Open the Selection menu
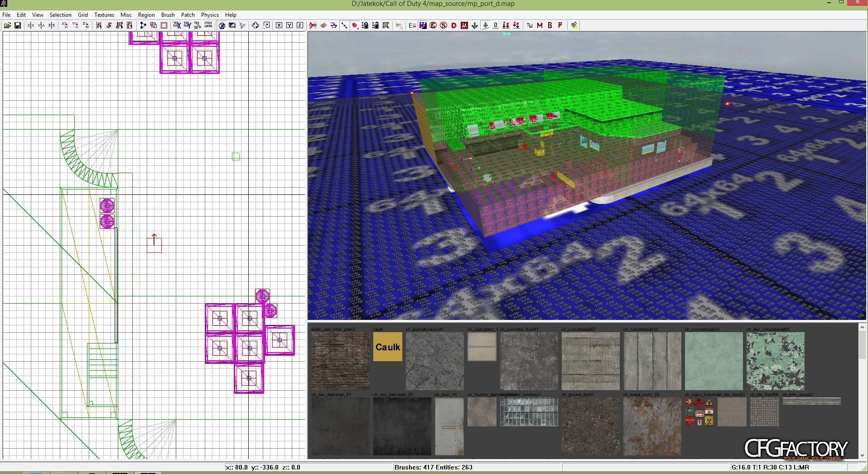Viewport: 868px width, 474px height. pyautogui.click(x=61, y=15)
